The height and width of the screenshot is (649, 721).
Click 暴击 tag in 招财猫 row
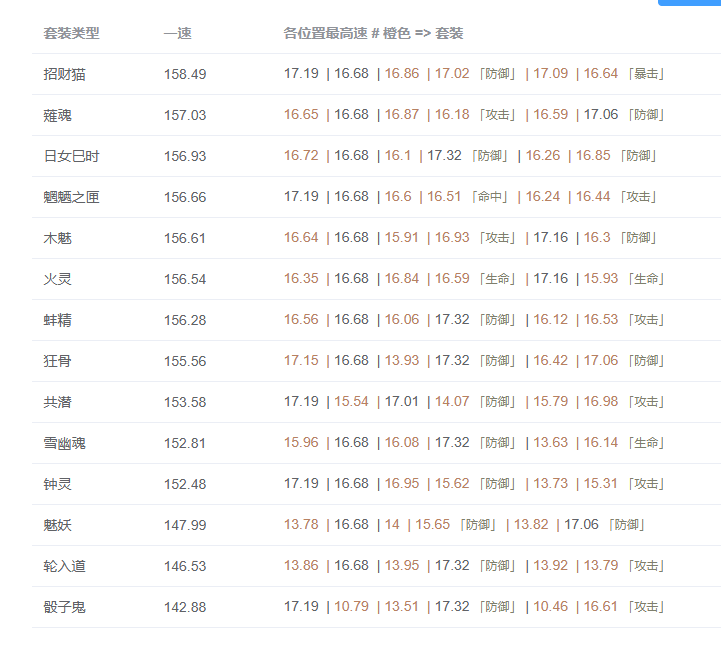point(646,74)
